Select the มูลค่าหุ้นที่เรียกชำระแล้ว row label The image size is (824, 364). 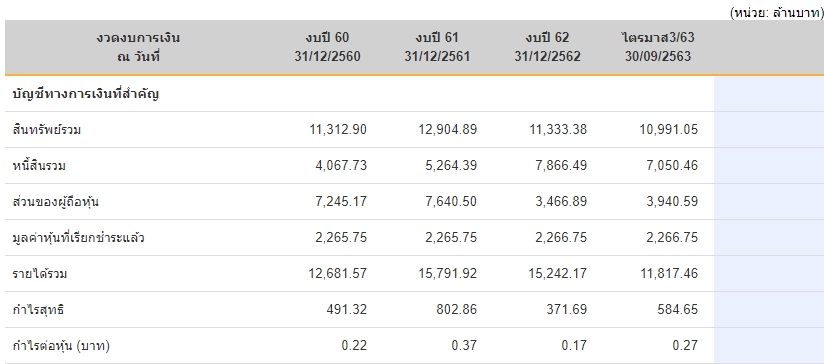(x=78, y=238)
